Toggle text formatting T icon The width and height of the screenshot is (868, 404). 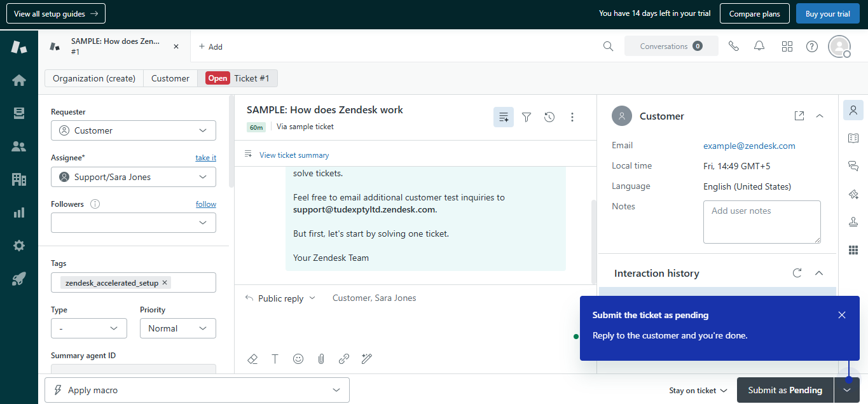pos(275,359)
